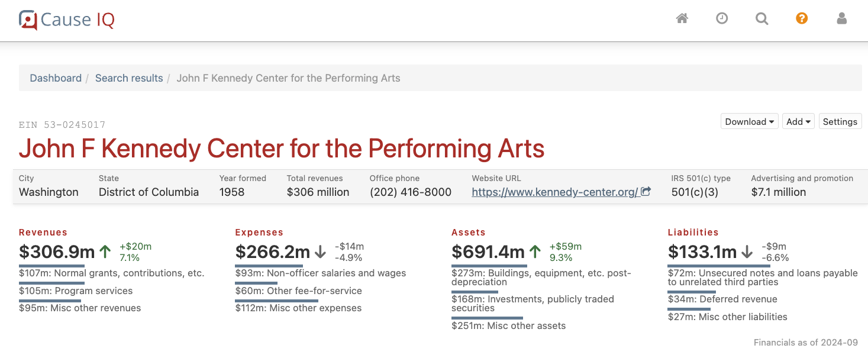Open the user account icon
Viewport: 868px width, 358px height.
coord(842,18)
